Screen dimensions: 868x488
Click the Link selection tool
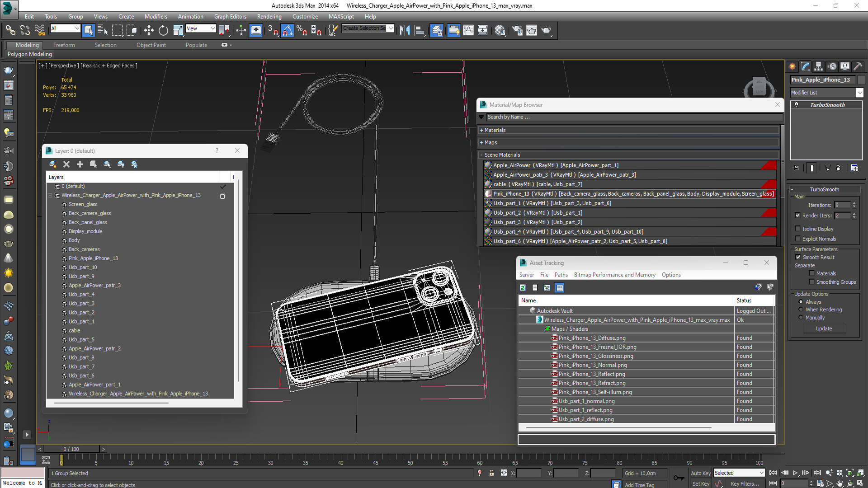(10, 30)
